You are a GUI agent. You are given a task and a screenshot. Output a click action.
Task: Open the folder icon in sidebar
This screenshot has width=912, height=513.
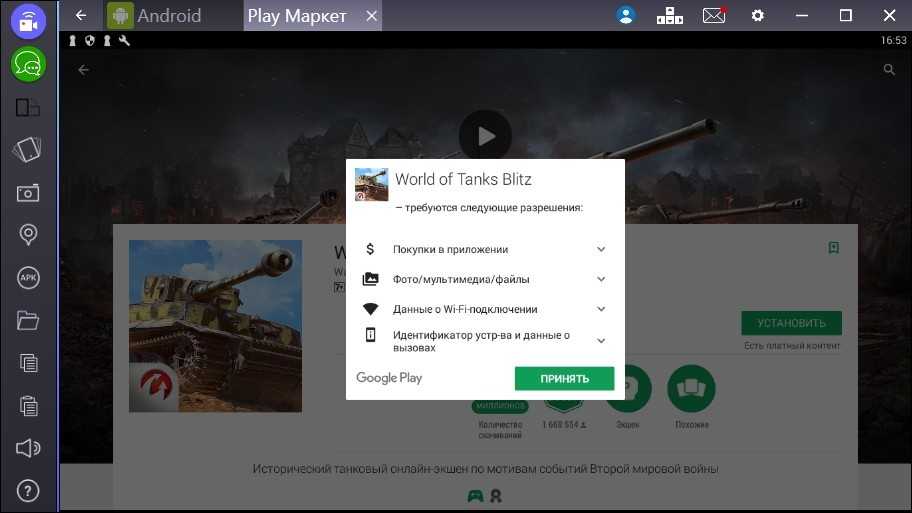point(28,321)
